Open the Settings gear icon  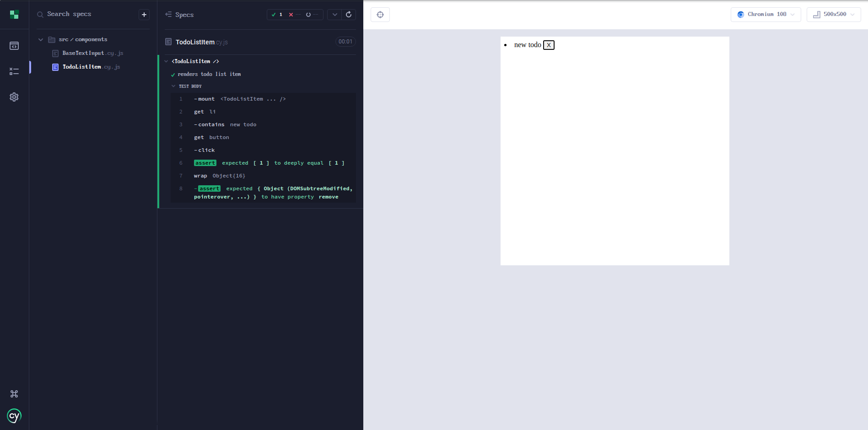[x=14, y=97]
